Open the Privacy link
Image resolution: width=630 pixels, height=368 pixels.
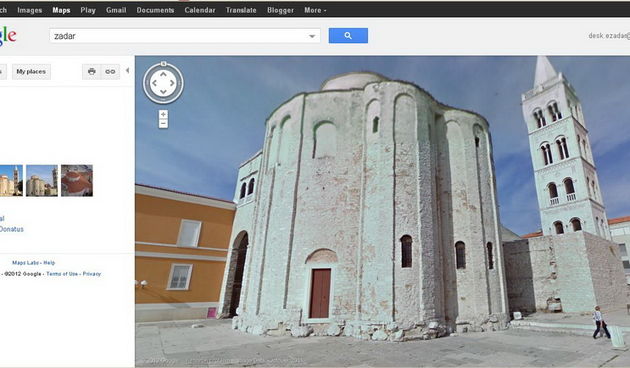[92, 274]
